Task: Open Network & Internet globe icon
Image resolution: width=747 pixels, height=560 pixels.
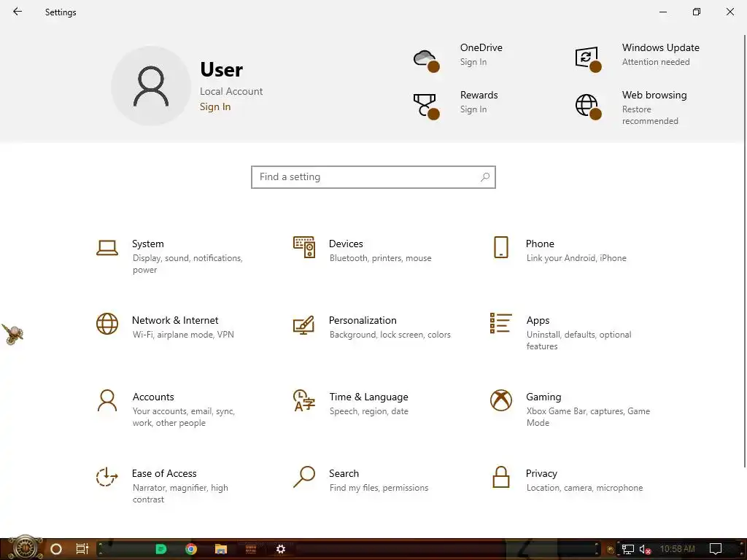Action: (107, 324)
